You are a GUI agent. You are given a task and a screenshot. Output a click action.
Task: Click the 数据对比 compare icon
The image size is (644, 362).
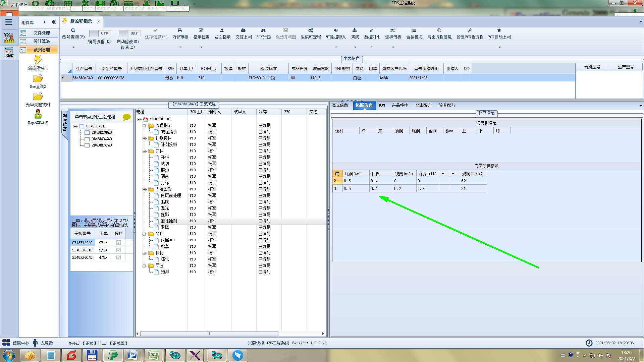(372, 31)
